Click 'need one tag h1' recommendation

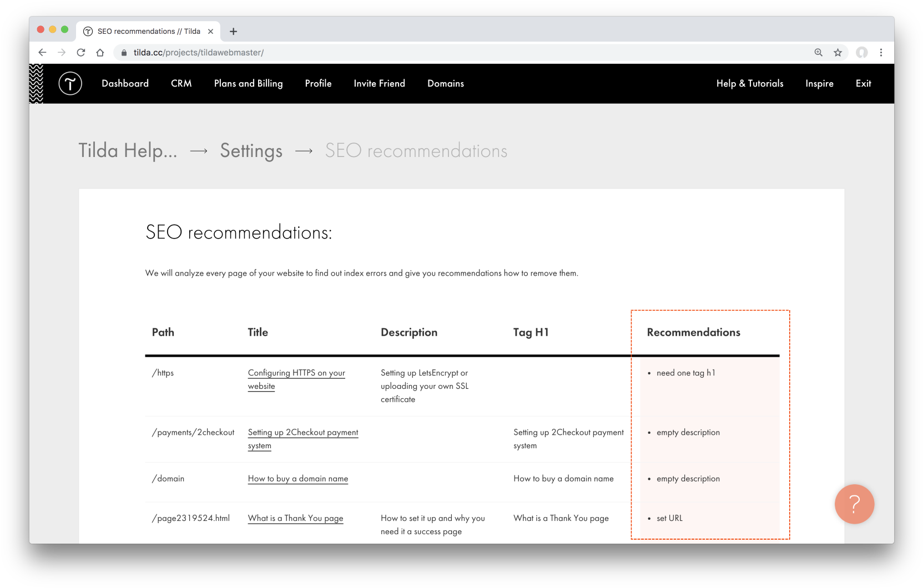coord(686,373)
